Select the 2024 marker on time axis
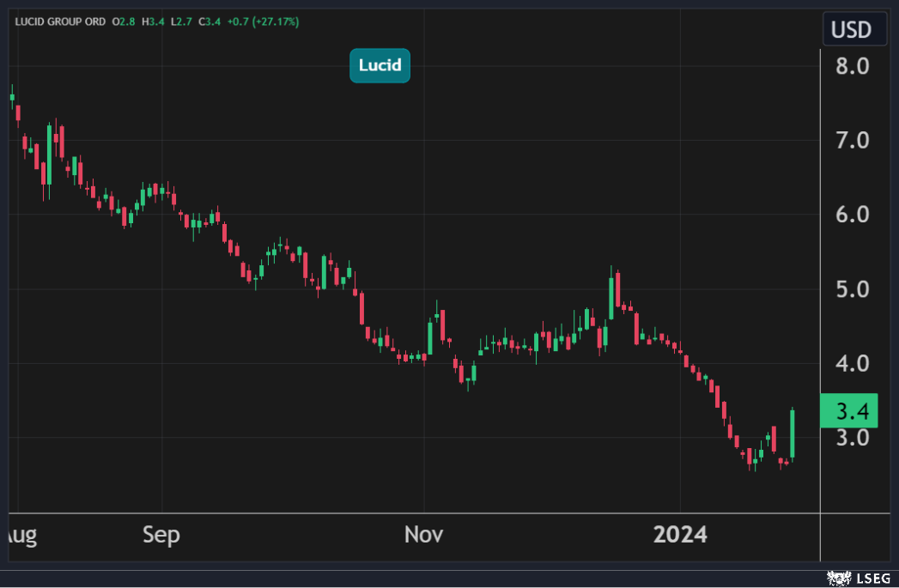 (680, 535)
